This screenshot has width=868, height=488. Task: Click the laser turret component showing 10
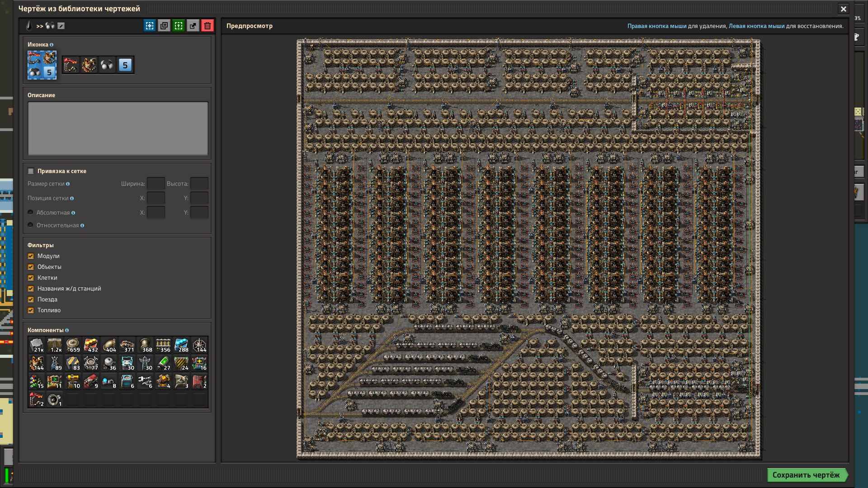point(73,381)
